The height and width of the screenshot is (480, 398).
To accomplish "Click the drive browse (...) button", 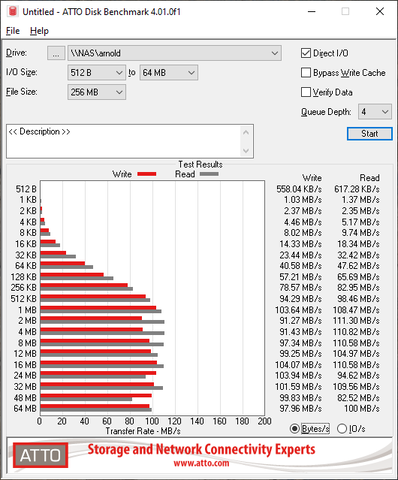I will (56, 53).
